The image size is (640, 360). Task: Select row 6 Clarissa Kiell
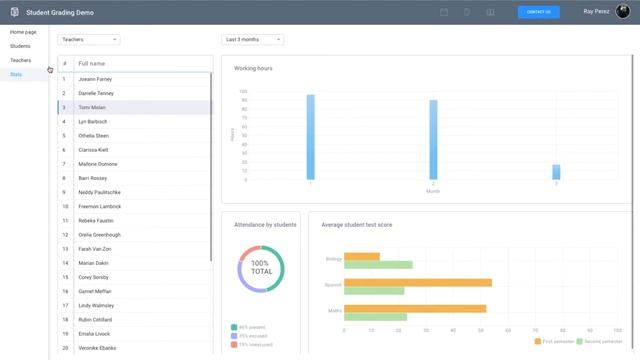(x=135, y=150)
